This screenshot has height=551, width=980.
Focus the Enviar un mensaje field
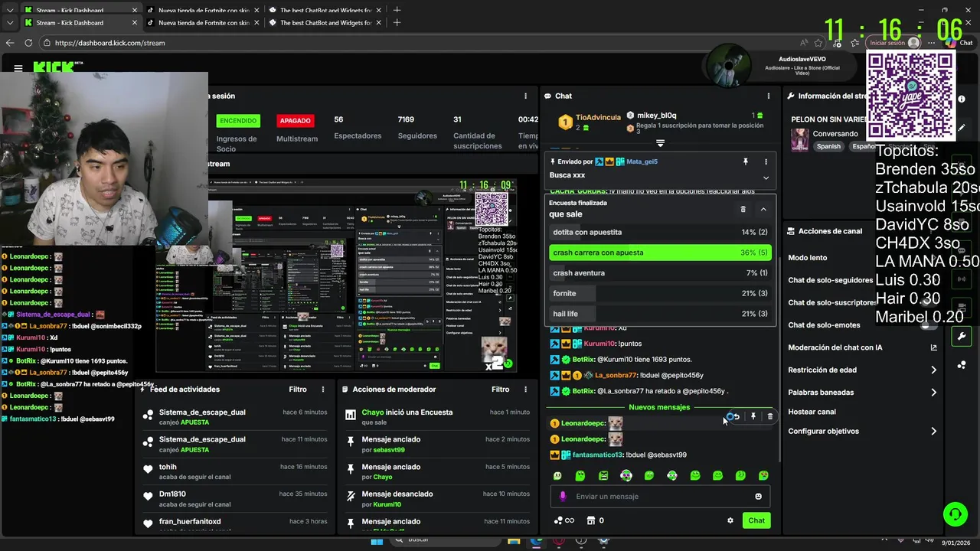tap(660, 496)
